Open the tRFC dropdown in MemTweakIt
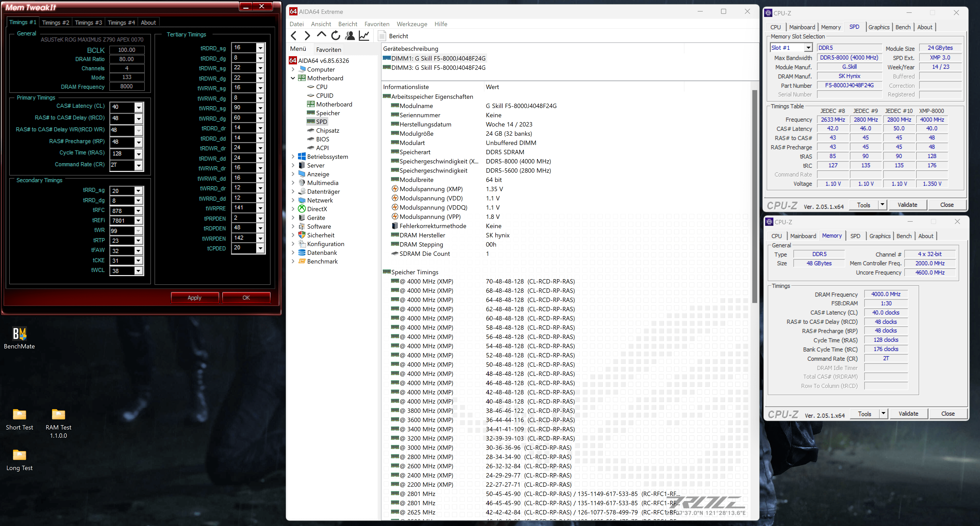The image size is (980, 526). [139, 211]
